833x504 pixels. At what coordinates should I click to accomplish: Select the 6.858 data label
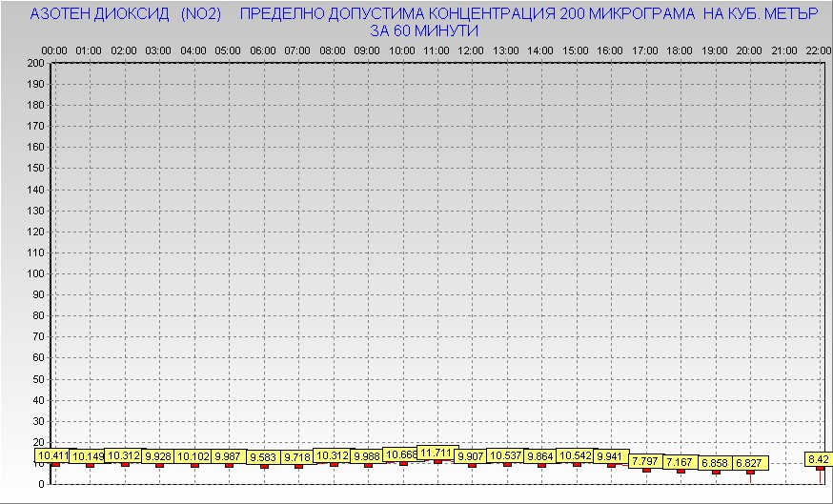coord(715,463)
